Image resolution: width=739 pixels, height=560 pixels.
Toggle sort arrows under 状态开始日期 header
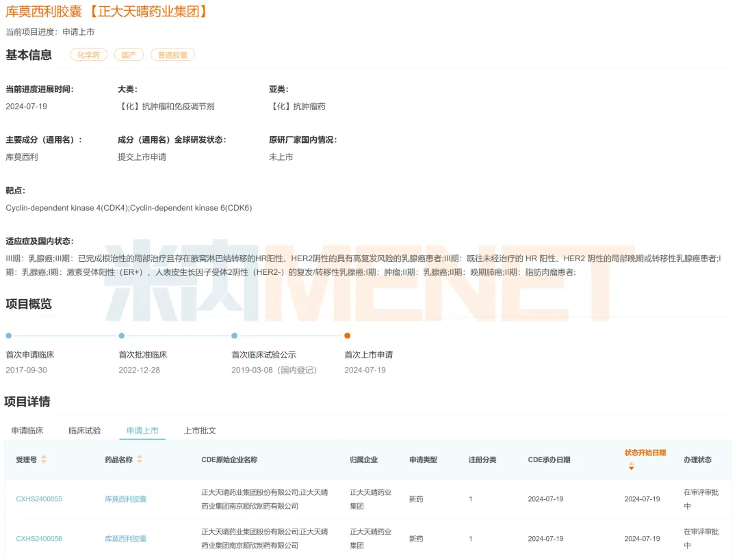[631, 466]
